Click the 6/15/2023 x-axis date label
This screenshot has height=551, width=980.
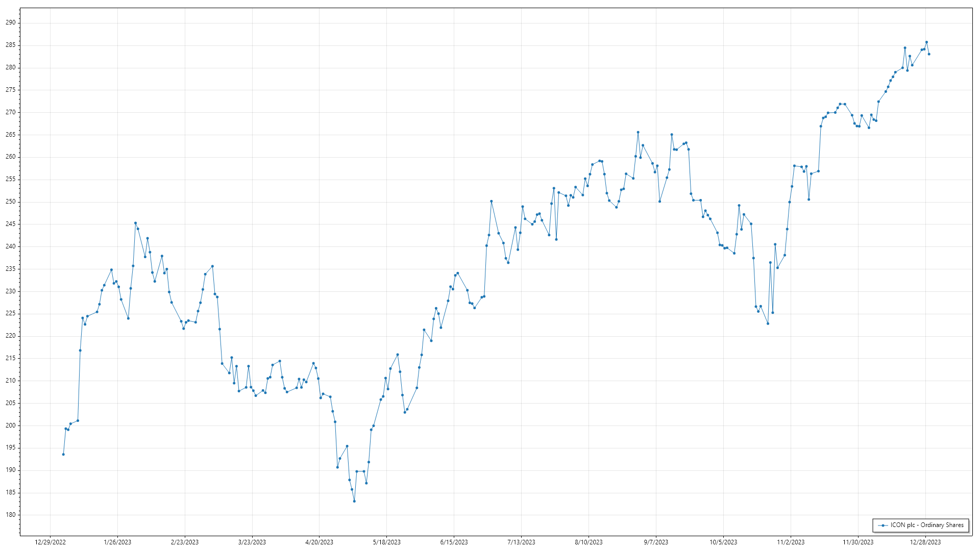[454, 542]
